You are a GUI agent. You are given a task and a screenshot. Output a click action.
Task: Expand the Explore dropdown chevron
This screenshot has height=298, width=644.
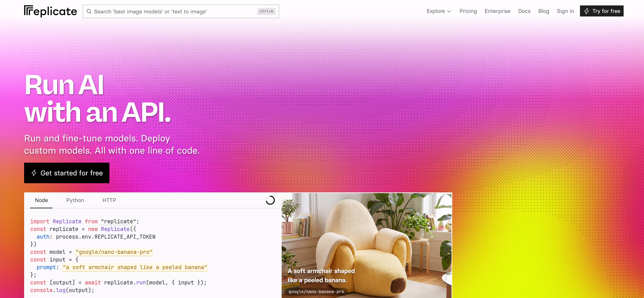tap(449, 12)
